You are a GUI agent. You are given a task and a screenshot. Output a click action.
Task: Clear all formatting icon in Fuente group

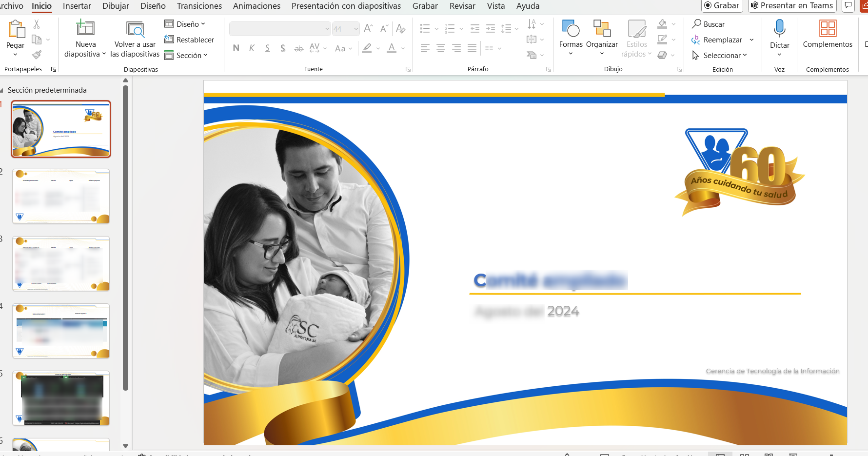401,29
